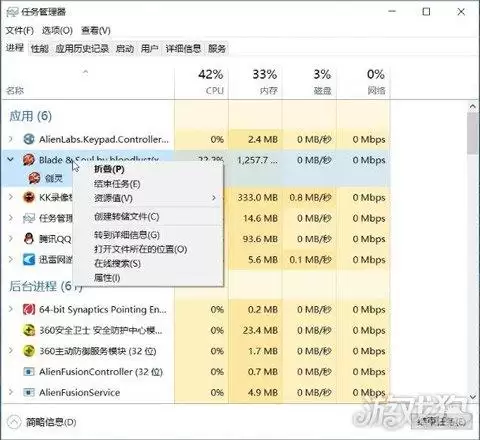Screen dimensions: 480x440
Task: Click the 简略信息 collapse arrow icon
Action: (14, 422)
